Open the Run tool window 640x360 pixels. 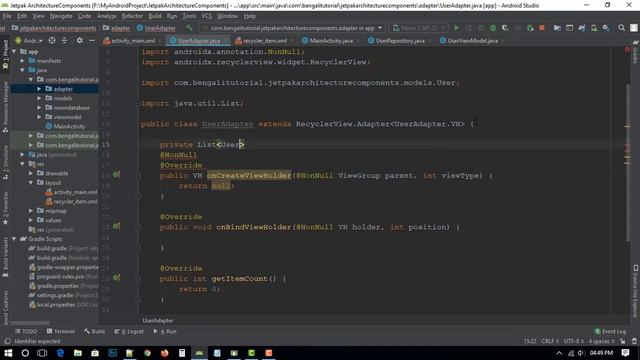tap(165, 331)
